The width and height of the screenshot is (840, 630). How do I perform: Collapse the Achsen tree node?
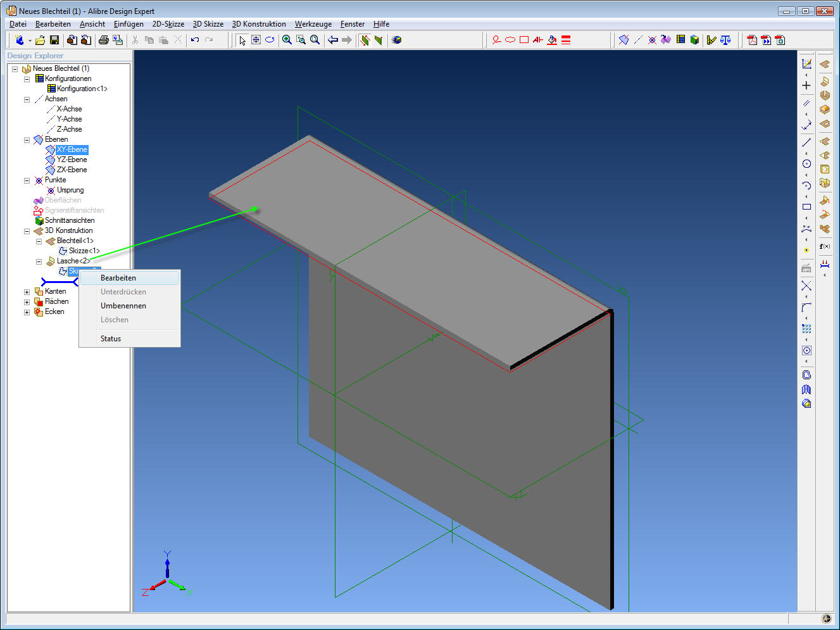coord(27,99)
